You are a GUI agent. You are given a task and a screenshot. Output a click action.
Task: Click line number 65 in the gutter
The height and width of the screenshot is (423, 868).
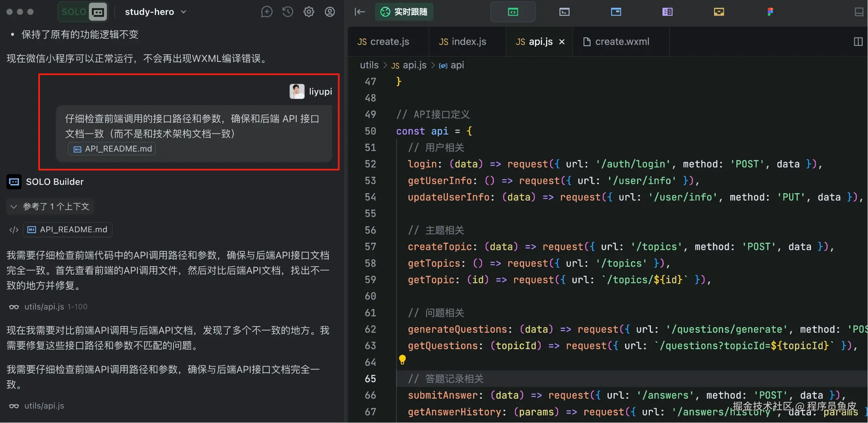(370, 379)
